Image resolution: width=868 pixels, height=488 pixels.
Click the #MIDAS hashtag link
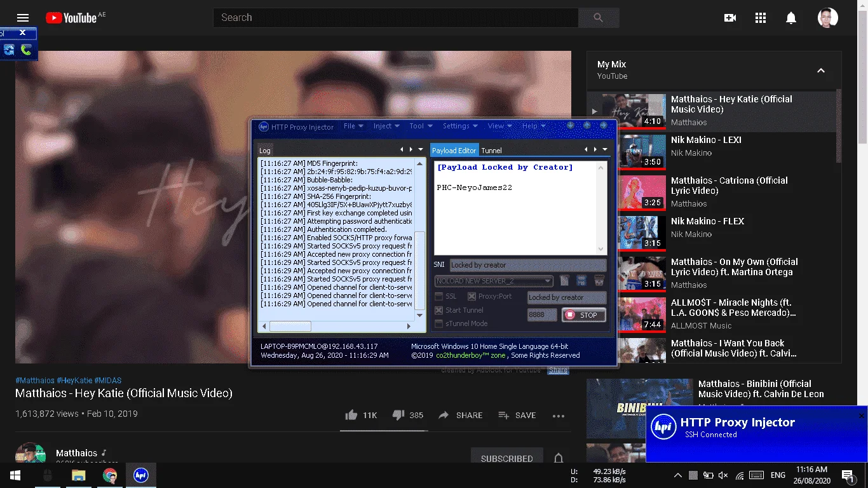pyautogui.click(x=108, y=380)
